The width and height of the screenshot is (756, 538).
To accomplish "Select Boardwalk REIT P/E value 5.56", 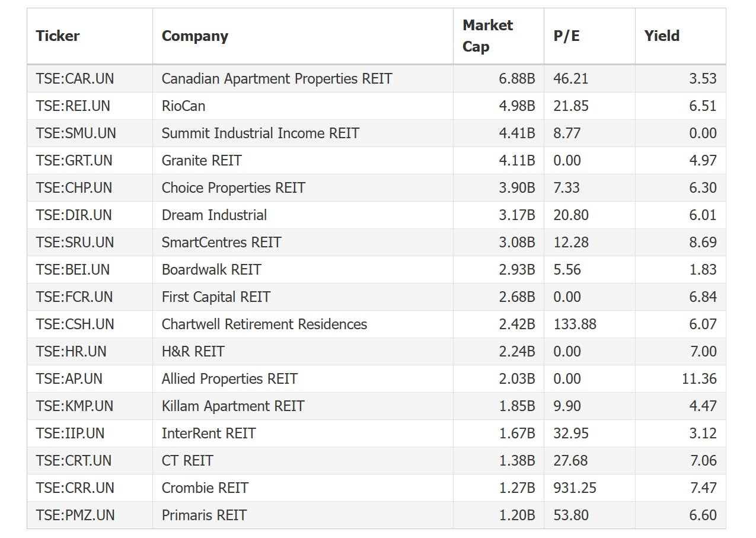I will (567, 269).
